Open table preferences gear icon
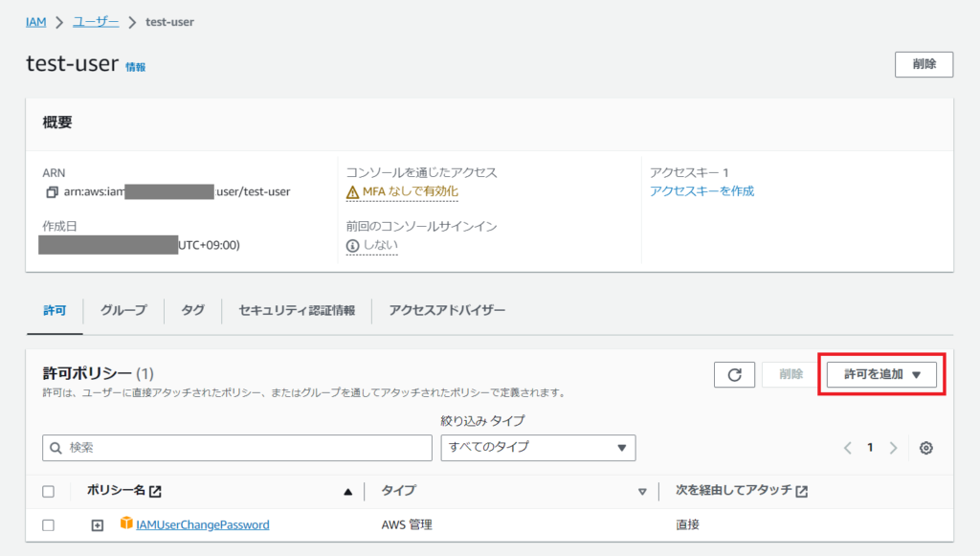The height and width of the screenshot is (556, 980). click(925, 448)
